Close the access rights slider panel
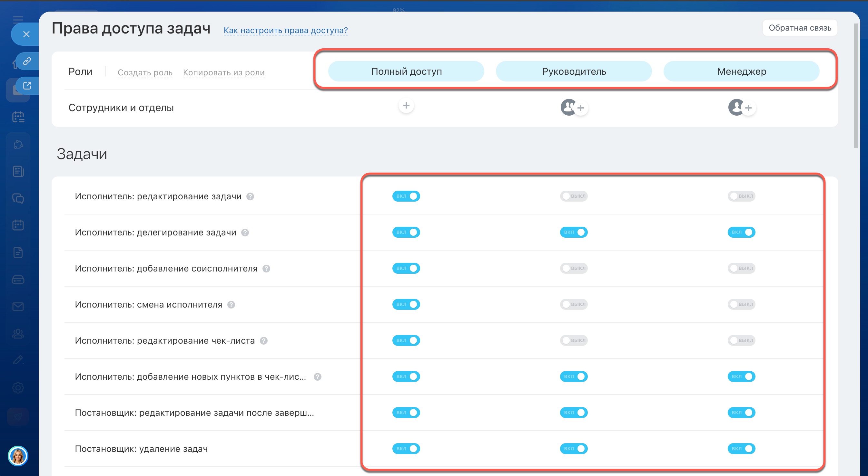 tap(26, 34)
